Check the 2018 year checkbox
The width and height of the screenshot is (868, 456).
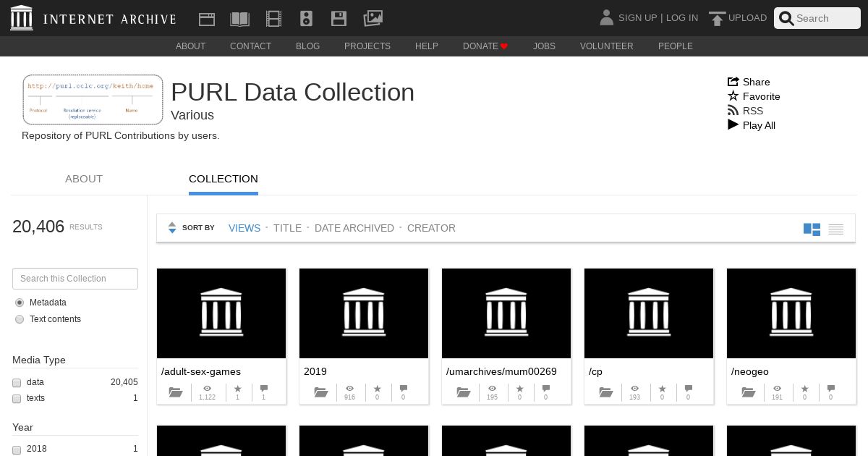click(x=17, y=449)
